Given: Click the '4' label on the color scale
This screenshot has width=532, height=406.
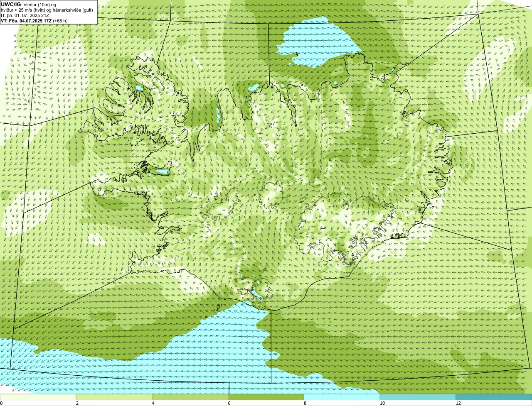Looking at the screenshot, I should coord(153,403).
